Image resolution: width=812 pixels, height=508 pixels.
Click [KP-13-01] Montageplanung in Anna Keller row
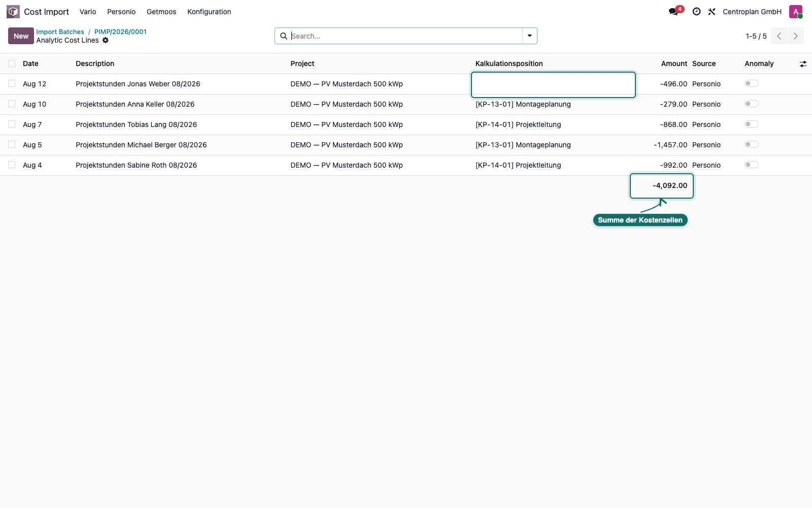[523, 104]
